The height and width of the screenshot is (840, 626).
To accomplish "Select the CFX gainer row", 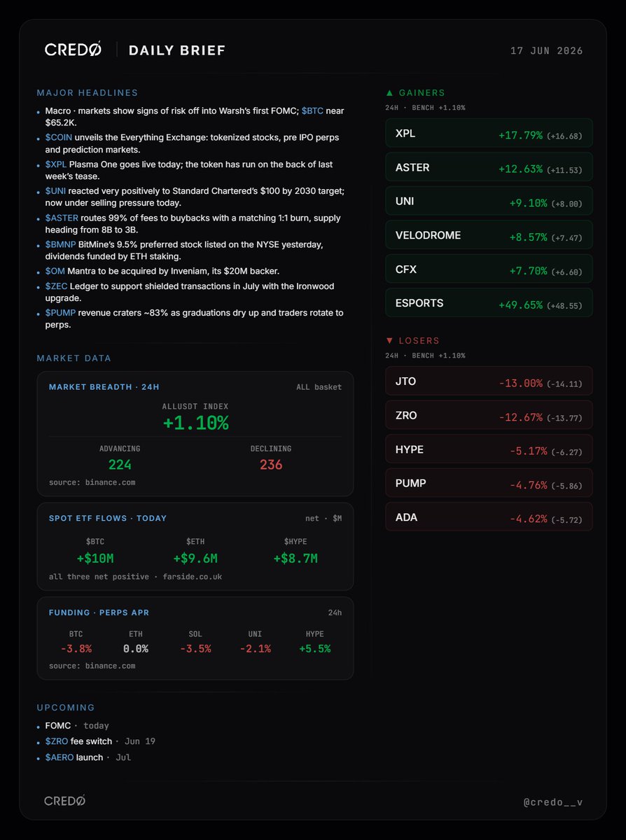I will pyautogui.click(x=489, y=269).
